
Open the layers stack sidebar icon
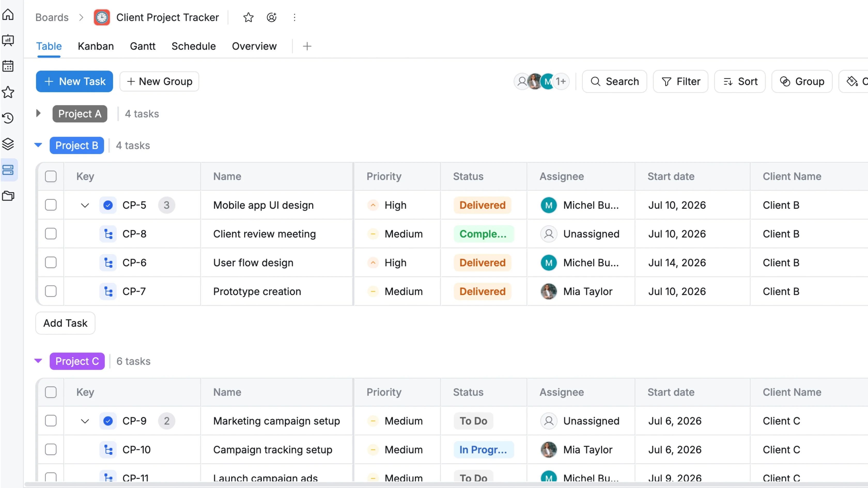point(8,144)
